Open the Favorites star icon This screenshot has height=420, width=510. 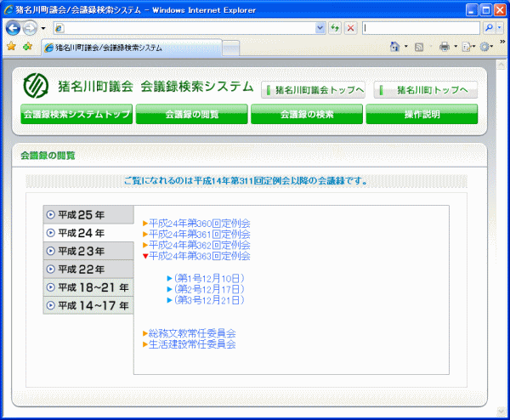point(11,47)
